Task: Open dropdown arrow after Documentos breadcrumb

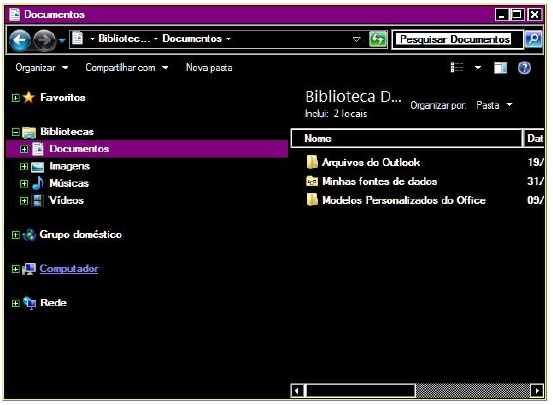Action: click(x=229, y=39)
